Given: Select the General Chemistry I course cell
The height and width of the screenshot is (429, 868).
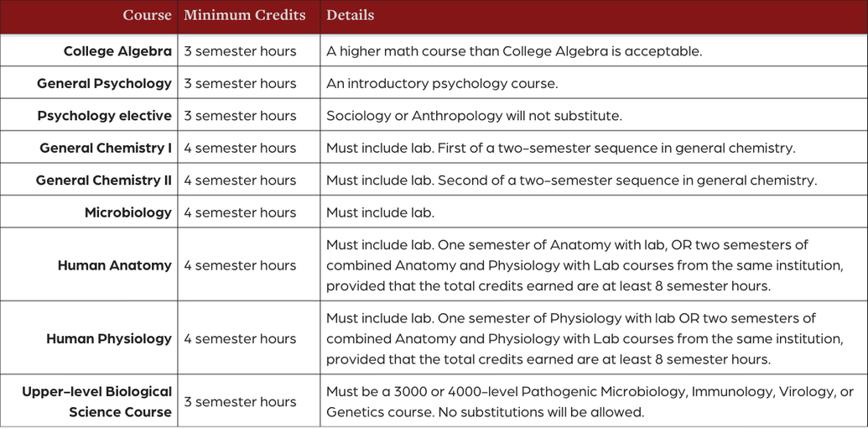Looking at the screenshot, I should pos(106,148).
